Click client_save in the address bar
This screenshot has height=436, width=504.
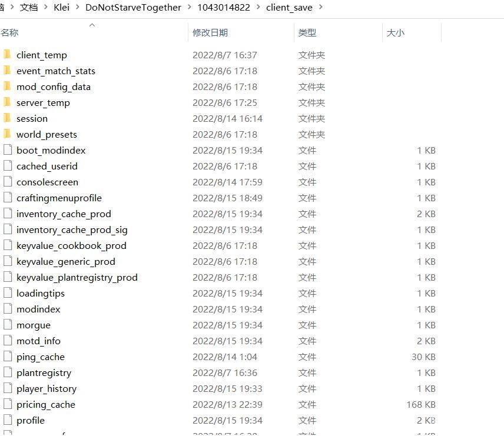click(x=289, y=8)
